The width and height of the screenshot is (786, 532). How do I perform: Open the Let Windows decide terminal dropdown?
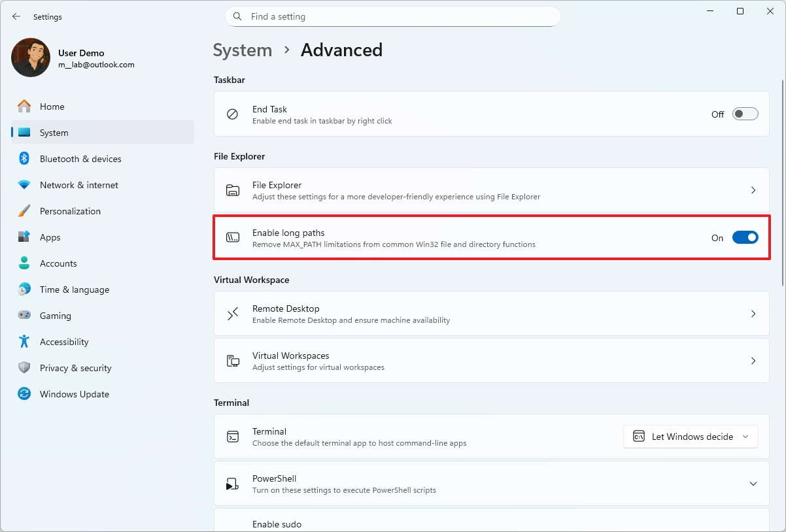point(691,436)
